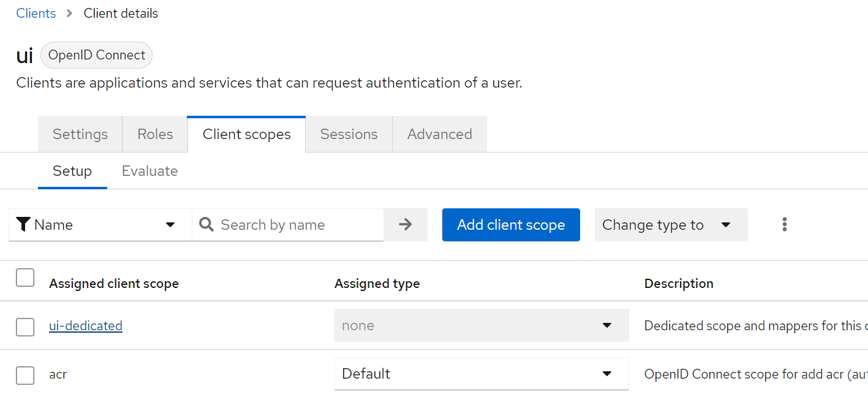Viewport: 868px width, 397px height.
Task: Click the arrow to submit the search
Action: 406,225
